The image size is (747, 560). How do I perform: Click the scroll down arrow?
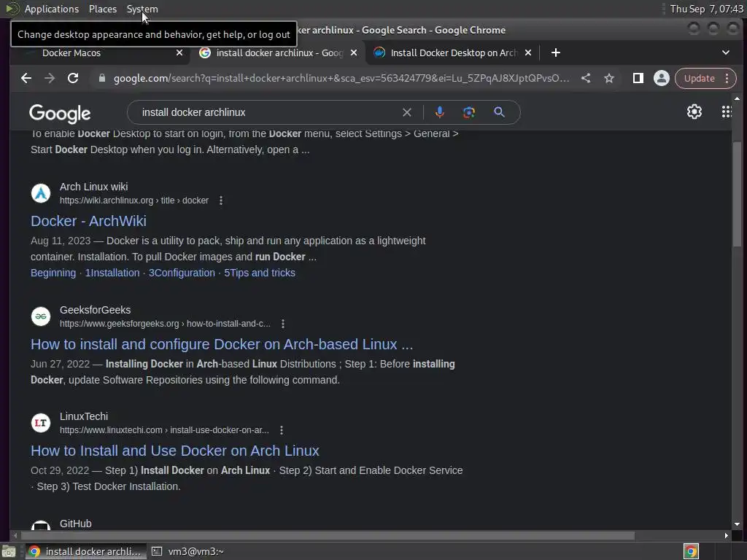coord(737,524)
